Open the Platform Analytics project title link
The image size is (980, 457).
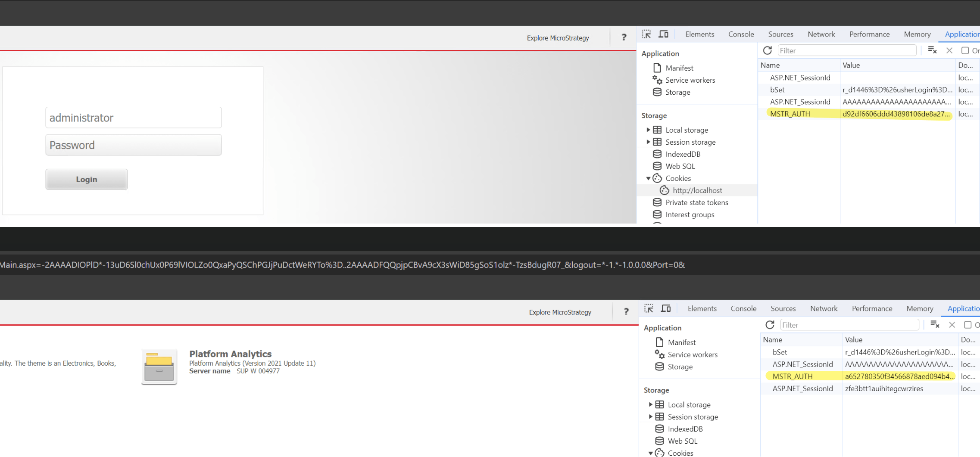(230, 354)
